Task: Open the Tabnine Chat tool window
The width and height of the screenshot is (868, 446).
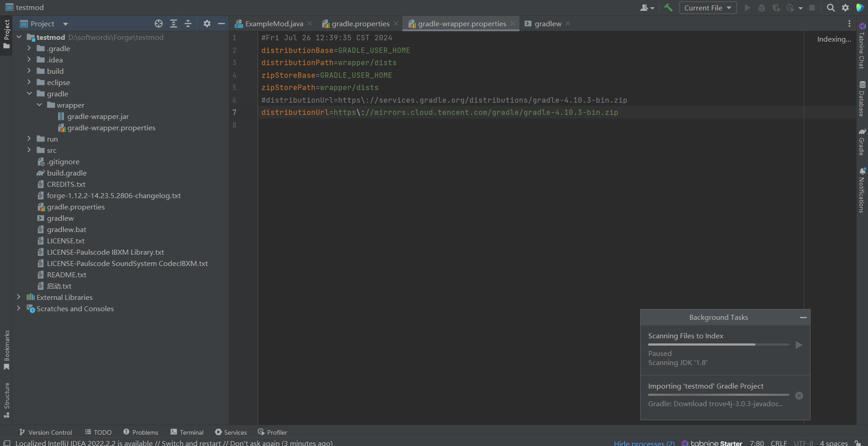Action: click(x=862, y=46)
